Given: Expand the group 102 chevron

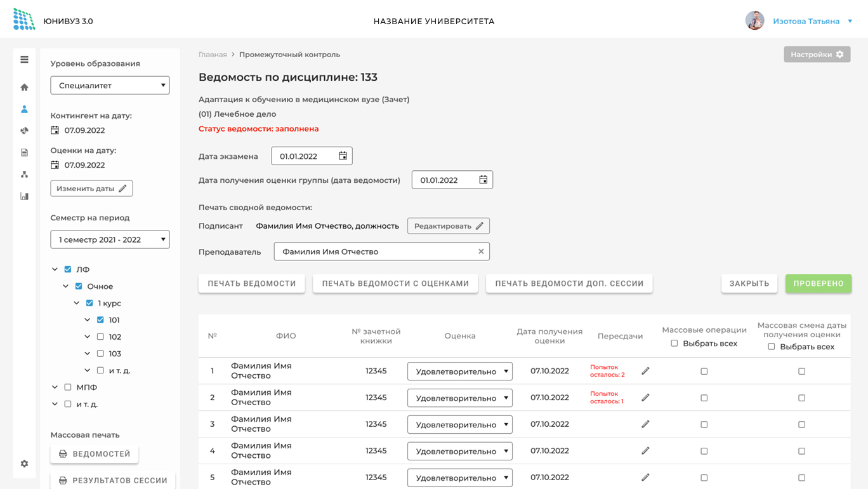Looking at the screenshot, I should click(88, 337).
